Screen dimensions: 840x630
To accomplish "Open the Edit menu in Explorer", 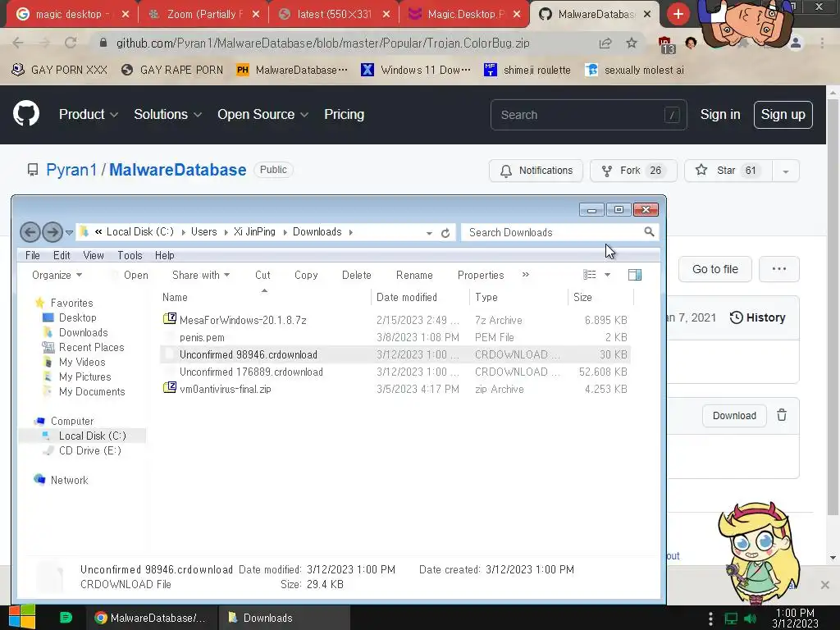I will click(x=62, y=256).
